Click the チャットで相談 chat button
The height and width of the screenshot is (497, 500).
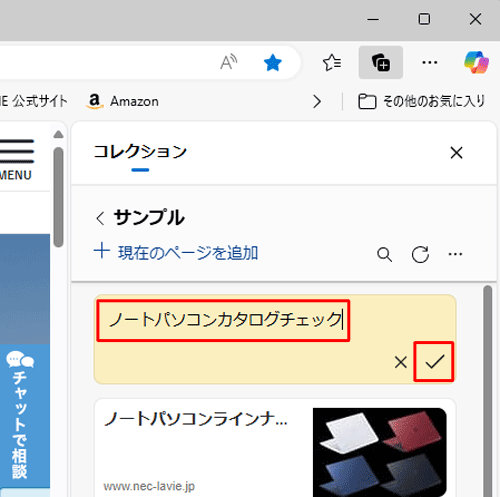(x=25, y=416)
